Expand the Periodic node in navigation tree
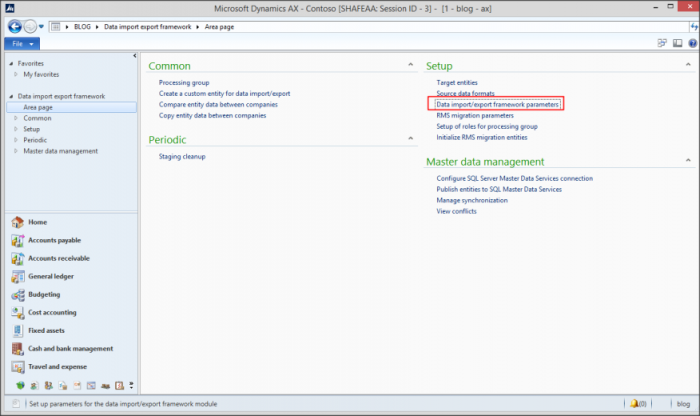Screen dimensions: 700x416 click(15, 140)
